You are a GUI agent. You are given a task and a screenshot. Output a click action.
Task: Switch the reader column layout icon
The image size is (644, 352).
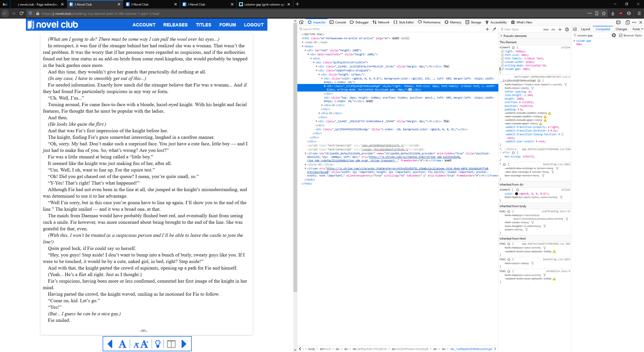tap(171, 344)
